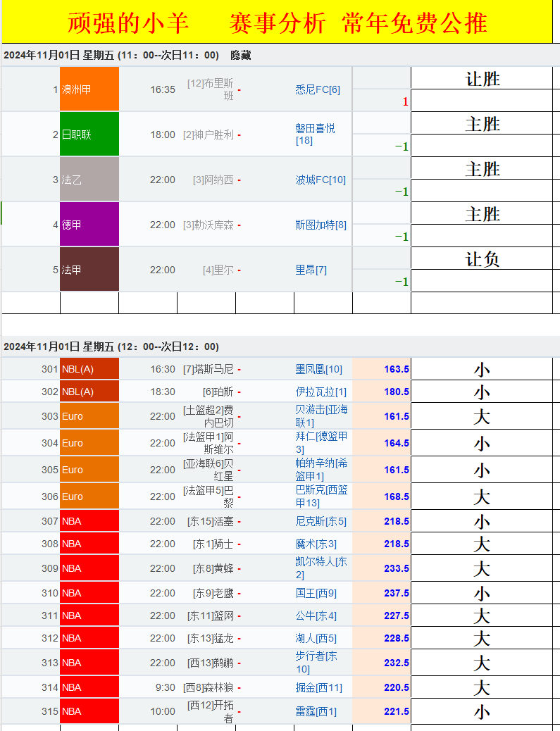Image resolution: width=560 pixels, height=731 pixels.
Task: Select the [12]布里斯班 home team text
Action: (x=211, y=89)
